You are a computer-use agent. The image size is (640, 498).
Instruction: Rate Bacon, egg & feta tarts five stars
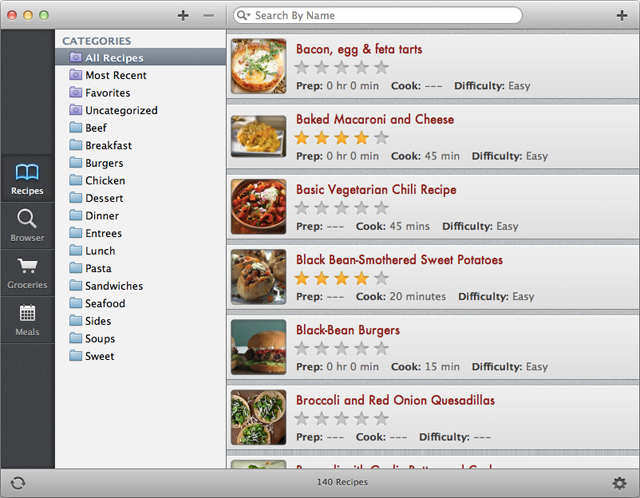(381, 67)
